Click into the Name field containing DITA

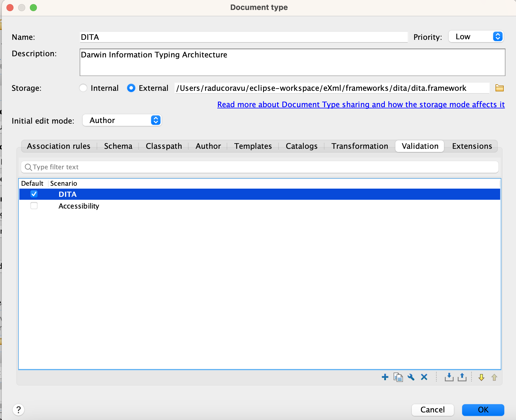click(244, 37)
